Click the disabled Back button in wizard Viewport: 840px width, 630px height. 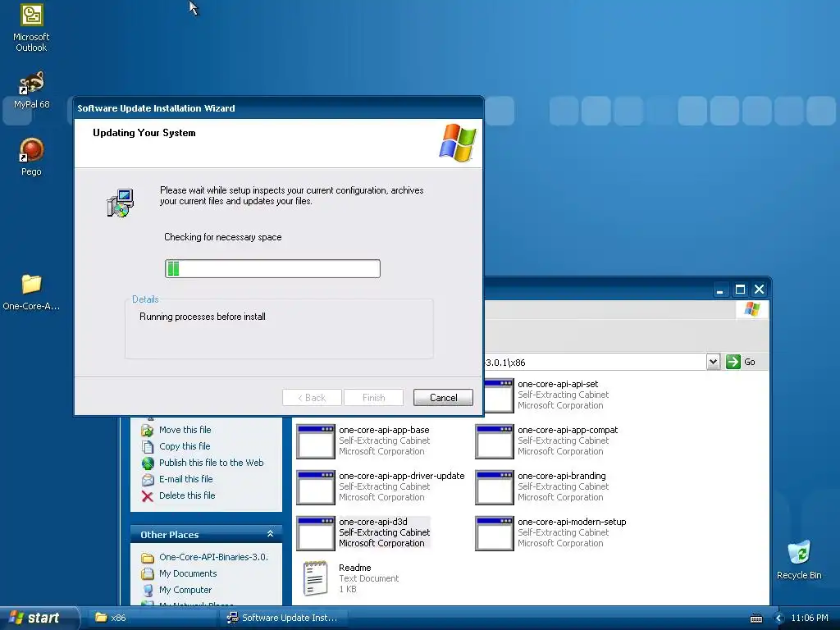312,398
